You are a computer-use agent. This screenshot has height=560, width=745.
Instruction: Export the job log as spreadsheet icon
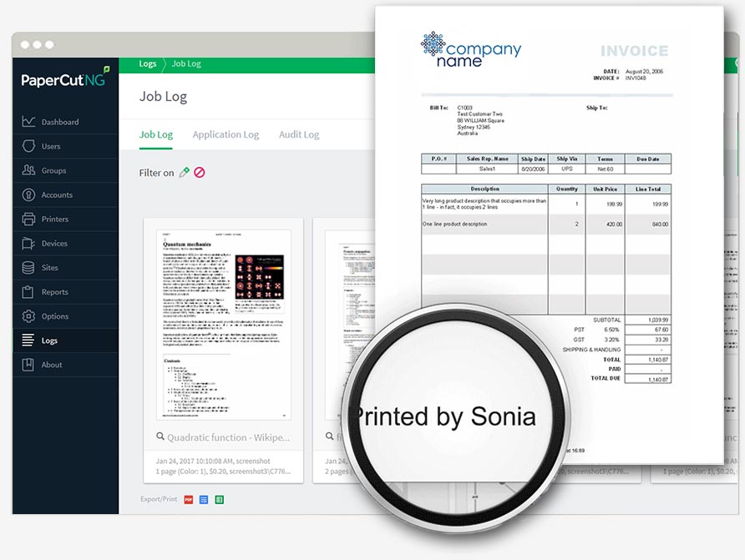[x=219, y=499]
